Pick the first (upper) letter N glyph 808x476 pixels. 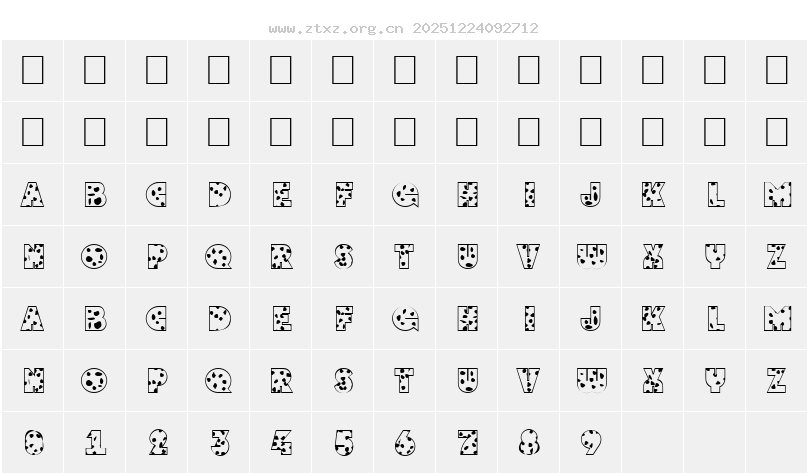[33, 256]
